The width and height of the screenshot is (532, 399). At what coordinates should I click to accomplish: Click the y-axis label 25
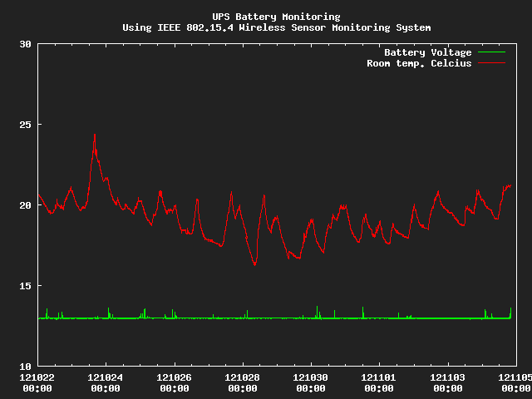tap(24, 125)
